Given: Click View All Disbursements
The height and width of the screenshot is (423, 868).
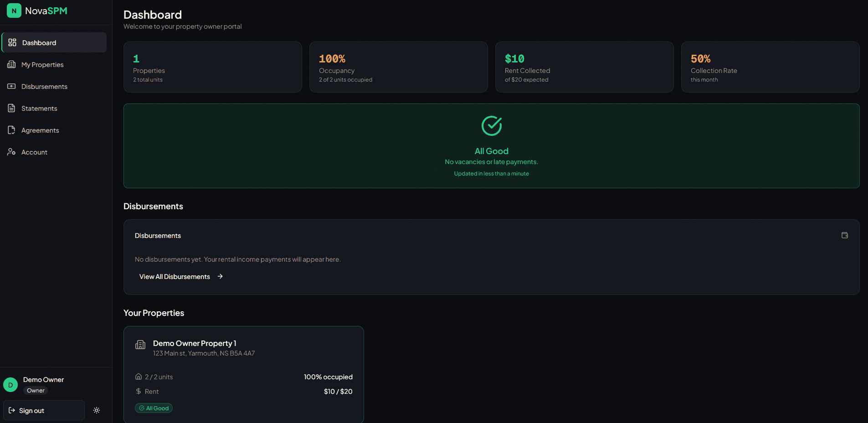Looking at the screenshot, I should tap(175, 276).
